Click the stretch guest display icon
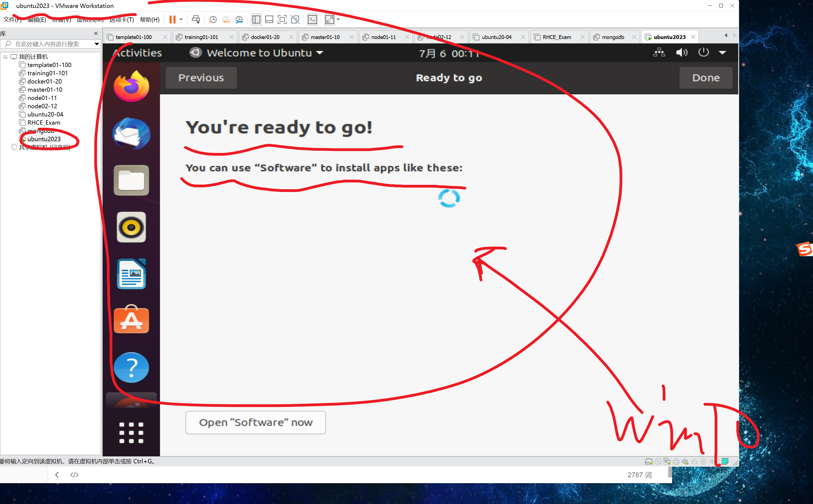The image size is (813, 504). coord(329,20)
